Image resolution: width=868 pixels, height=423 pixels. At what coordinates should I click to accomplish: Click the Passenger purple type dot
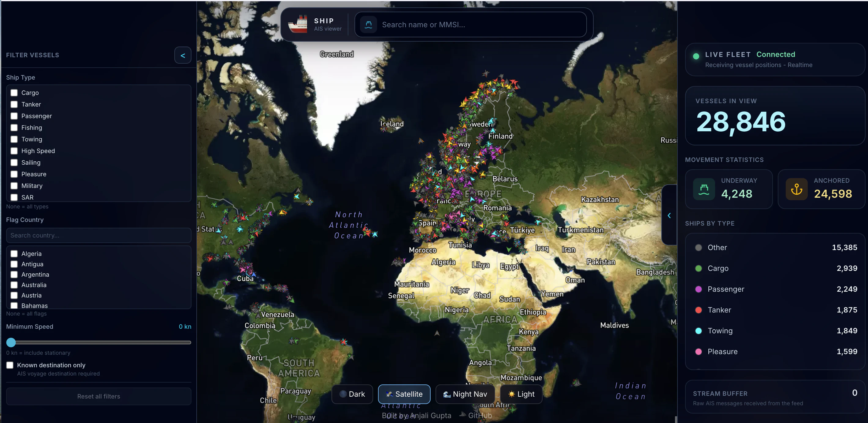click(x=698, y=289)
